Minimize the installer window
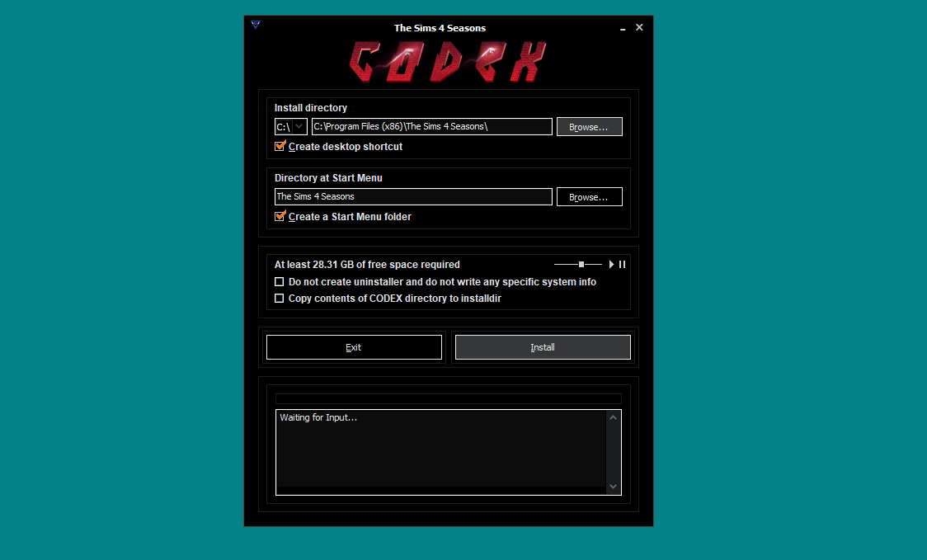Screen dimensions: 927x560 [x=623, y=28]
